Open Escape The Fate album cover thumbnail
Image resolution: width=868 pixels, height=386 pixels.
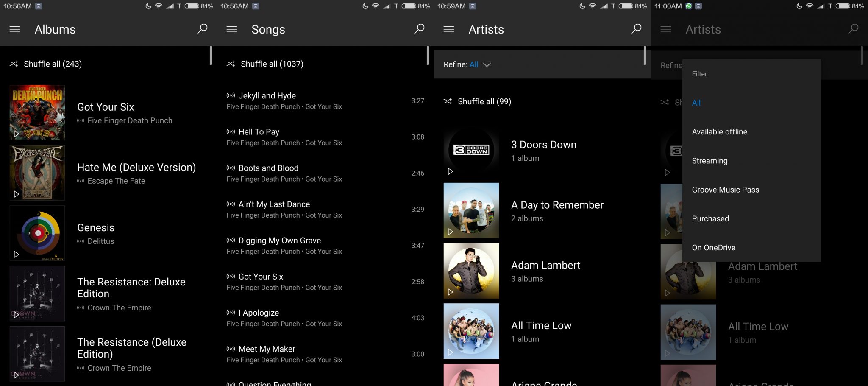click(37, 173)
